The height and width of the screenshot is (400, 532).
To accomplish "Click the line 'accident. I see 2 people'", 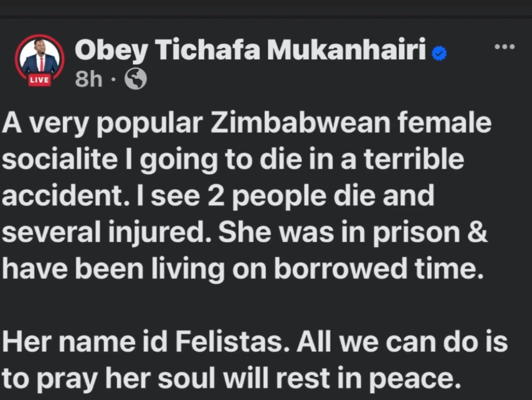I will point(218,196).
